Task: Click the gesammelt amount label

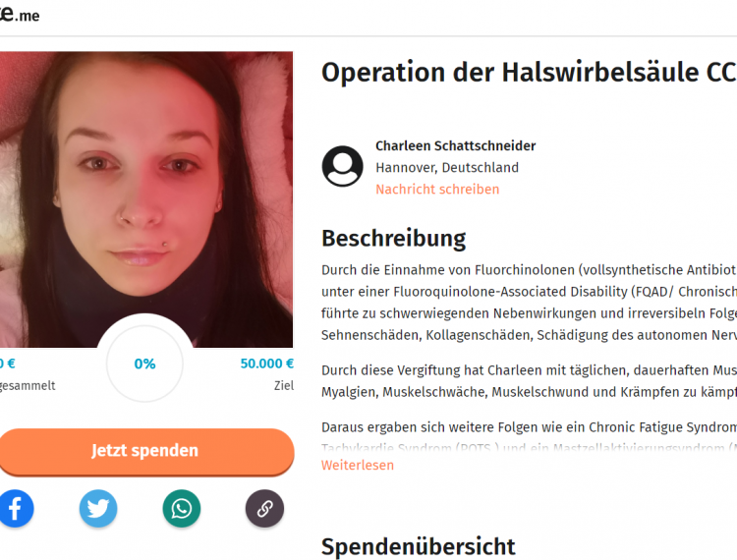Action: coord(28,386)
